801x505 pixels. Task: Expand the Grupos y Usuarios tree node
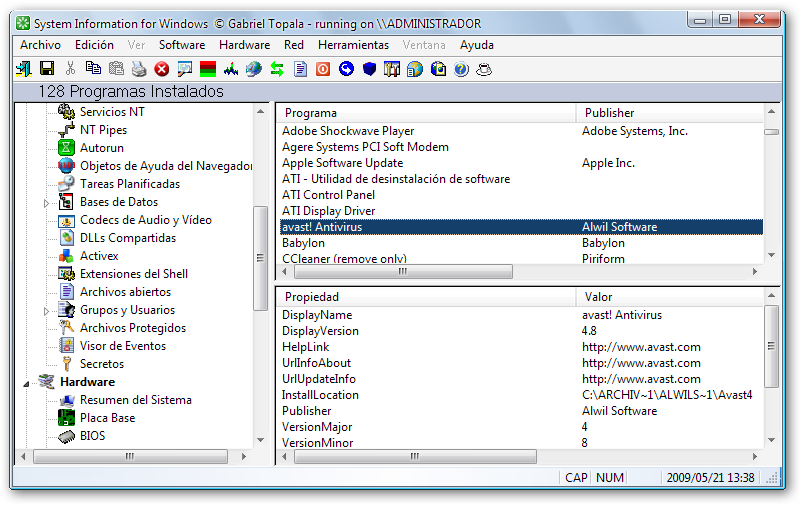[x=46, y=311]
